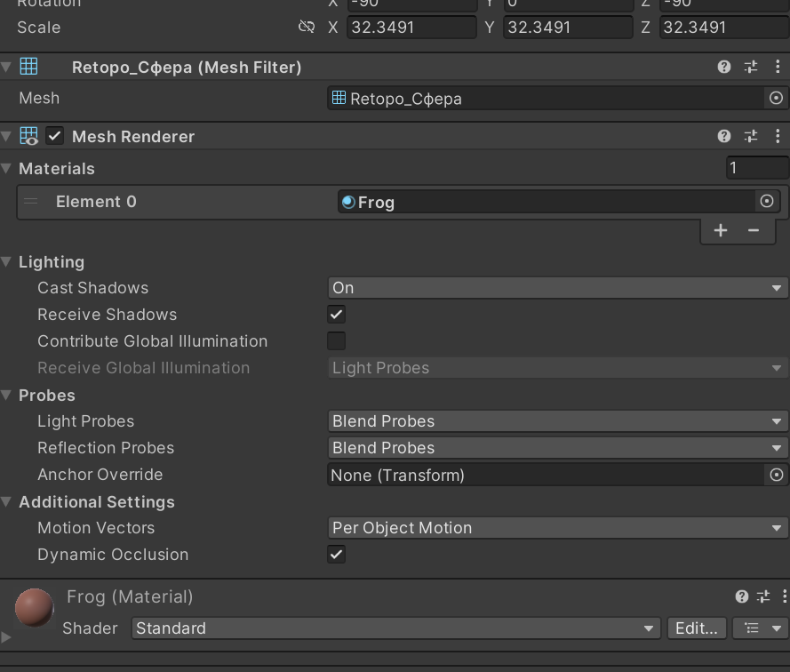This screenshot has height=672, width=790.
Task: Open Frog Material help icon
Action: pos(742,596)
